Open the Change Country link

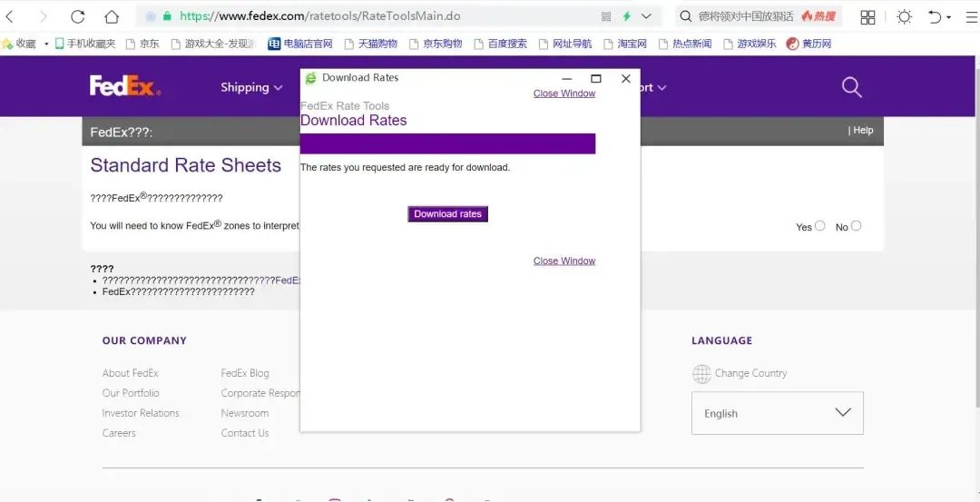tap(750, 373)
